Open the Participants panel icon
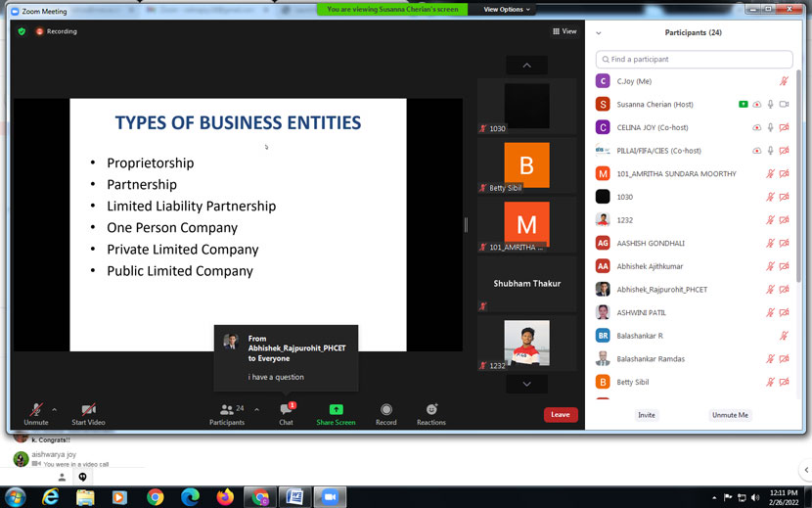This screenshot has width=812, height=508. coord(227,409)
